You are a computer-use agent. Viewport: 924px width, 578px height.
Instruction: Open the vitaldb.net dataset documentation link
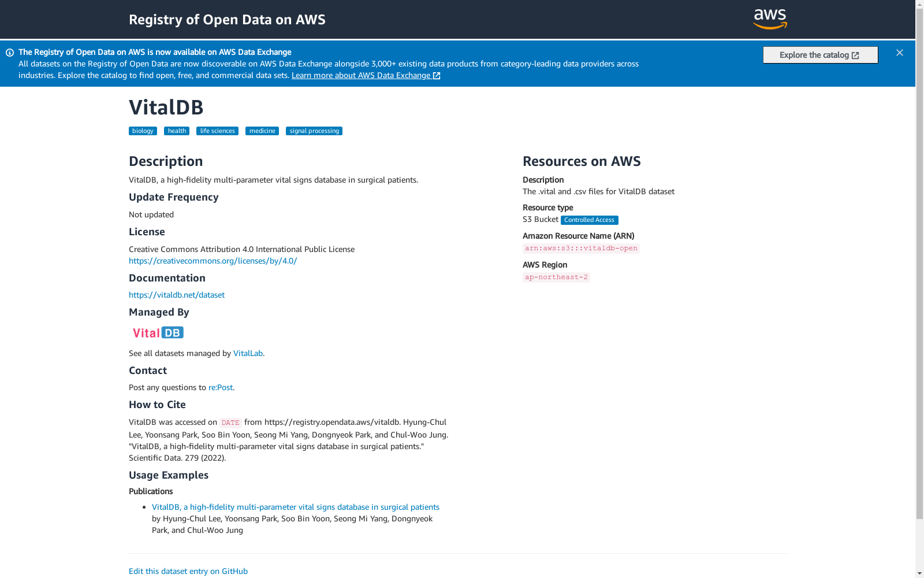click(x=177, y=295)
